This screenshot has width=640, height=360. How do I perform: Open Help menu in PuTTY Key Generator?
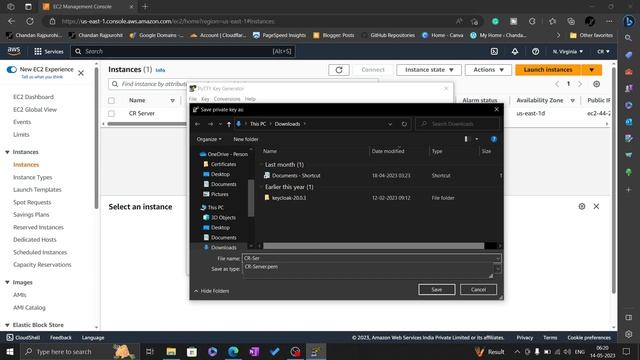250,99
